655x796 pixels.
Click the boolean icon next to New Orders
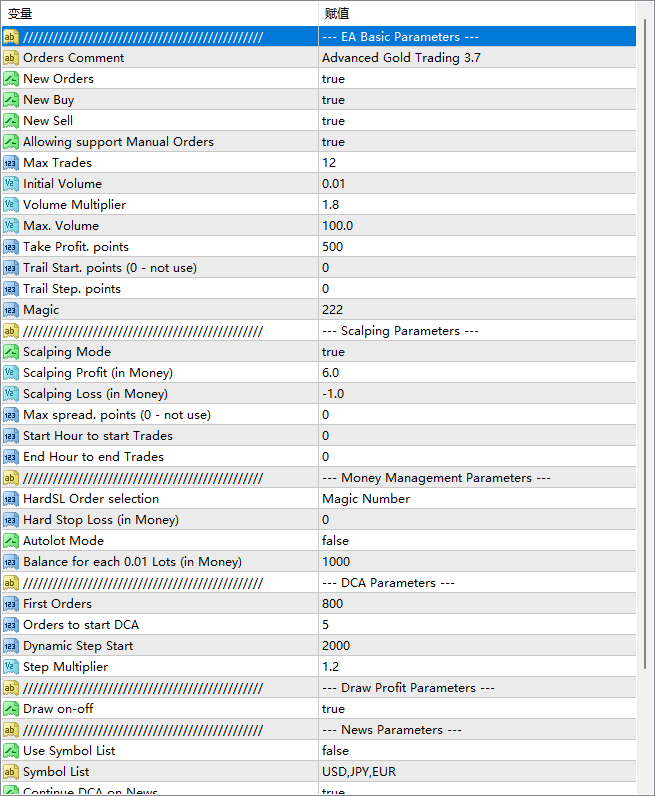tap(11, 79)
